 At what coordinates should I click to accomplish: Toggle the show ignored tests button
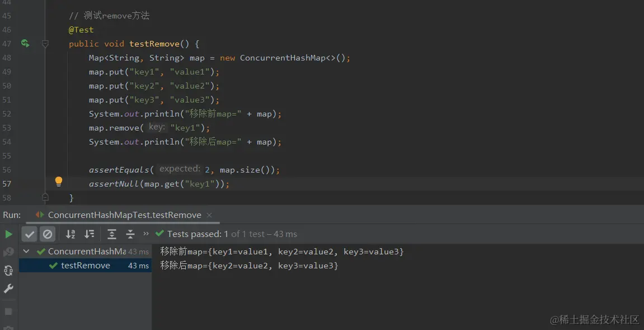click(48, 234)
